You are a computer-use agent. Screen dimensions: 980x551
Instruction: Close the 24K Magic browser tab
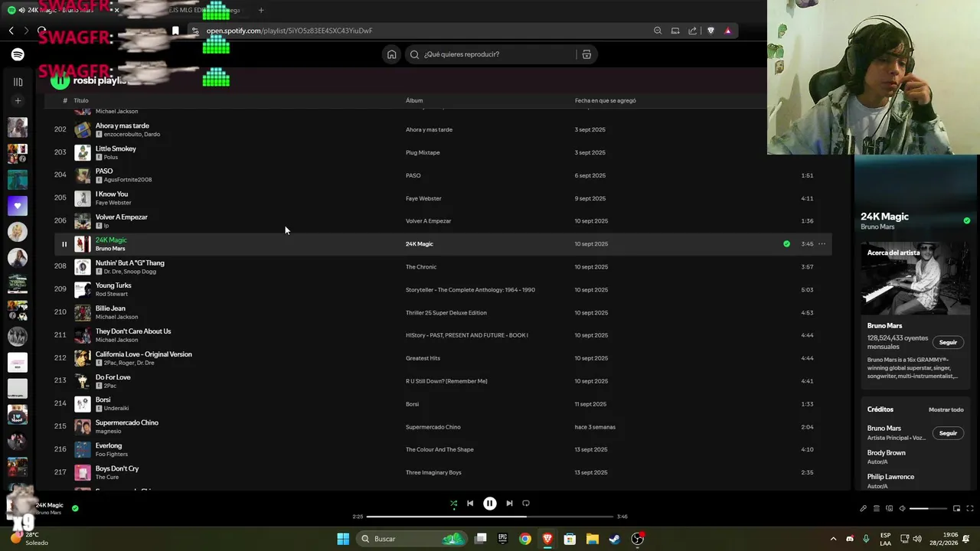[x=116, y=10]
